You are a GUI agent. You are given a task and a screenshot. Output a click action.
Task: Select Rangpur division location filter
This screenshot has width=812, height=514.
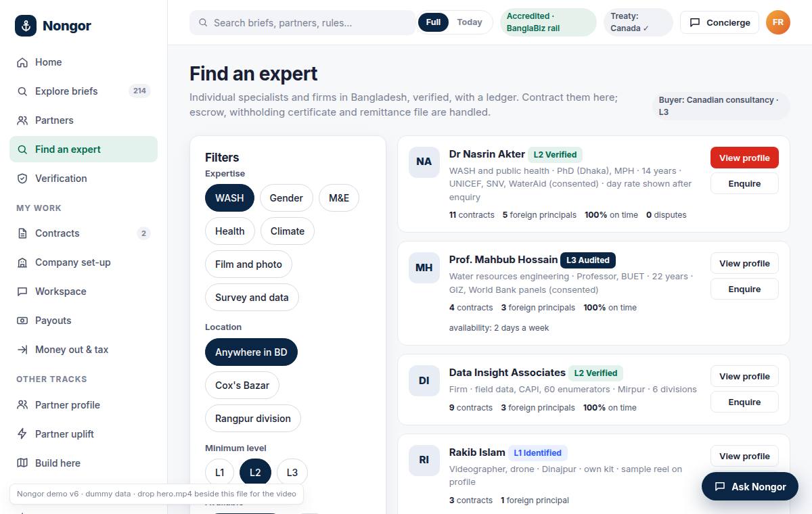point(253,419)
